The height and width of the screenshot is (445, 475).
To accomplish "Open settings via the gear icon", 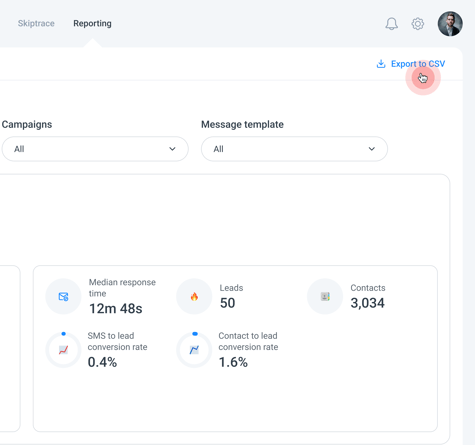I will coord(418,24).
